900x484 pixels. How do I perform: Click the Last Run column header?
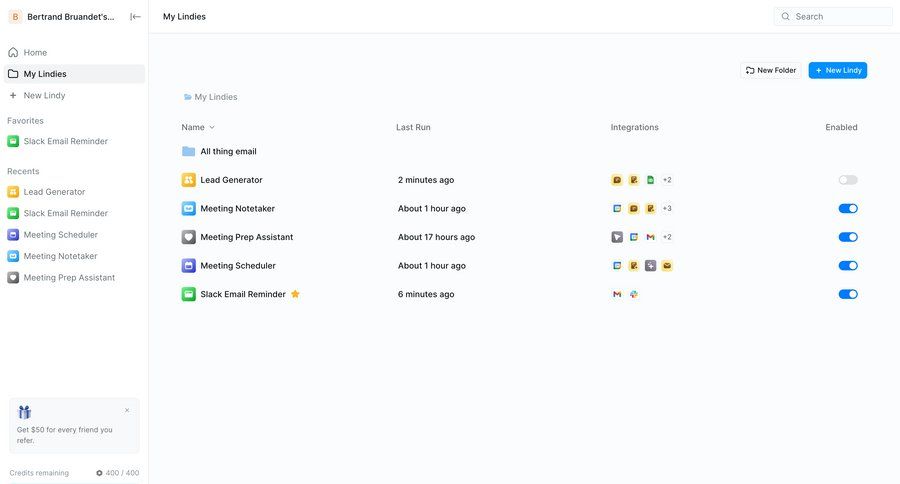tap(413, 127)
